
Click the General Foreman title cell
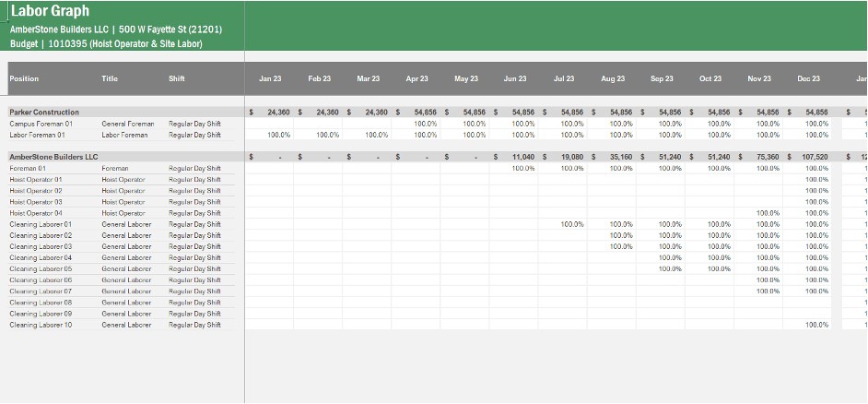pos(128,124)
